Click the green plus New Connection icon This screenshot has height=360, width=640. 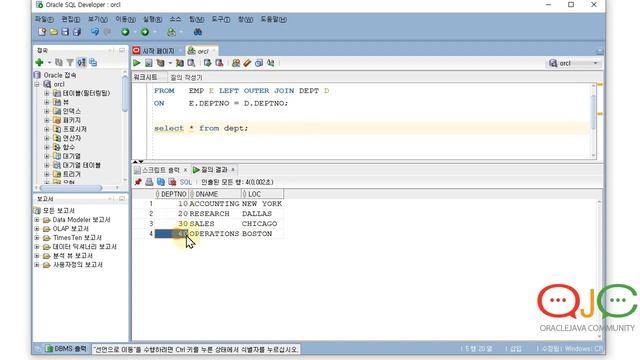click(39, 62)
